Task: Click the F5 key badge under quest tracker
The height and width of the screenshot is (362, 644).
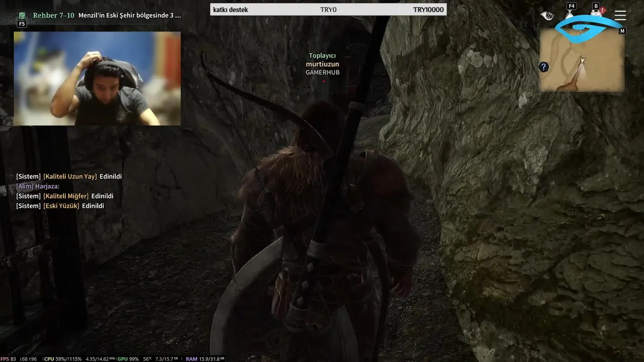Action: point(22,24)
